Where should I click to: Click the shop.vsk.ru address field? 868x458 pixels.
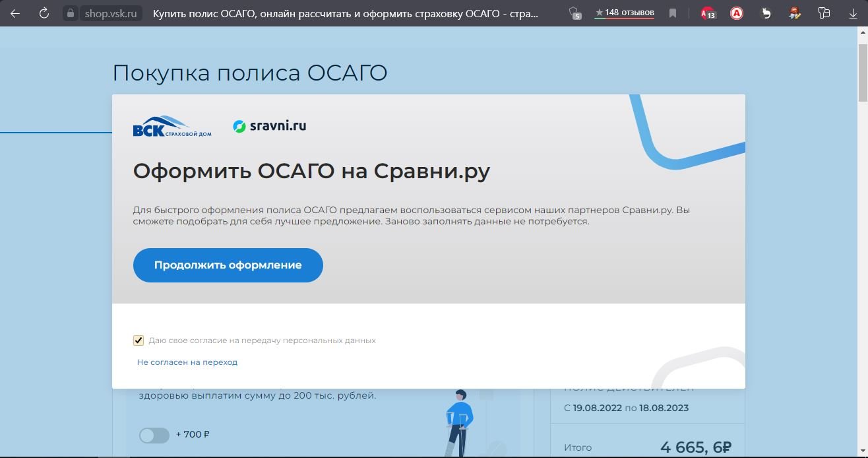point(110,13)
